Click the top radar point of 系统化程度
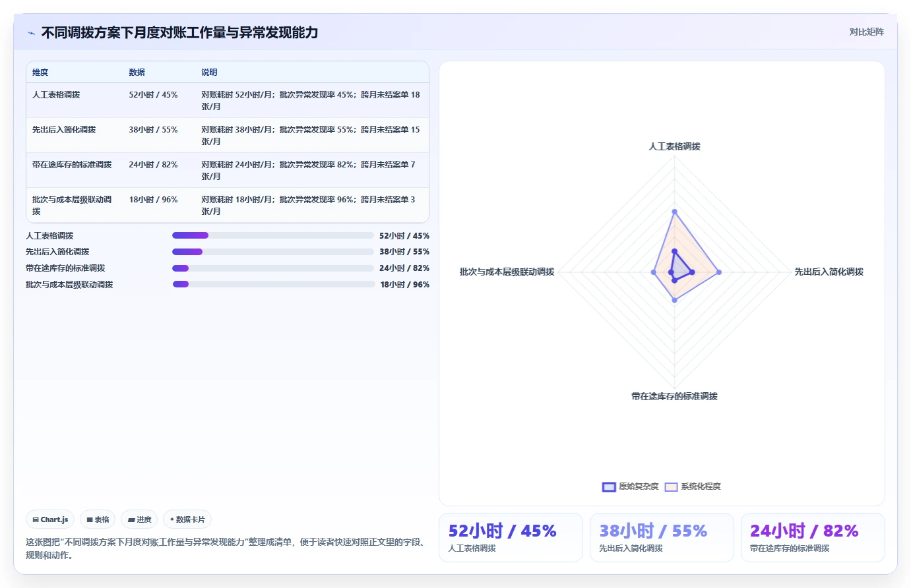 tap(674, 212)
